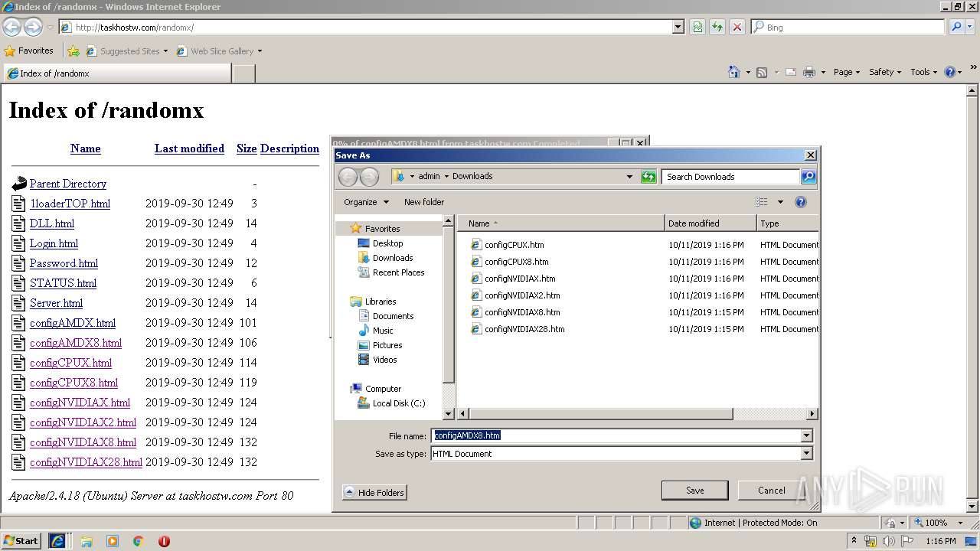The image size is (980, 551).
Task: Click the horizontal scrollbar in file list
Action: click(x=599, y=414)
